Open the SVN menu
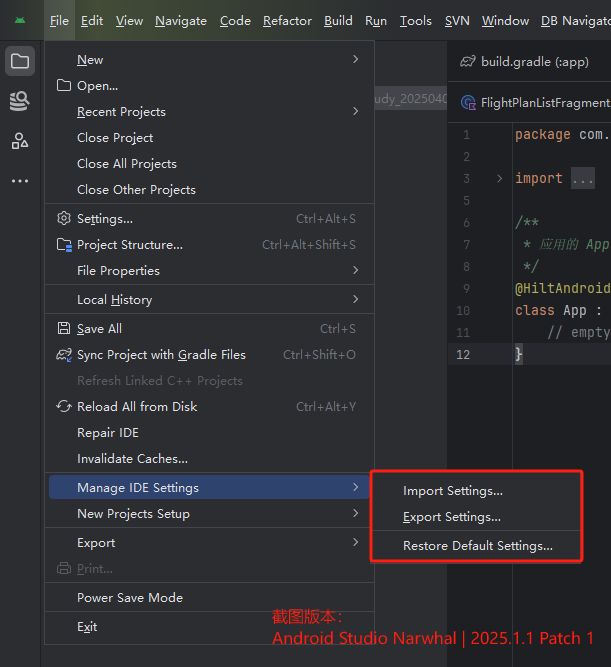This screenshot has width=611, height=667. [x=457, y=20]
